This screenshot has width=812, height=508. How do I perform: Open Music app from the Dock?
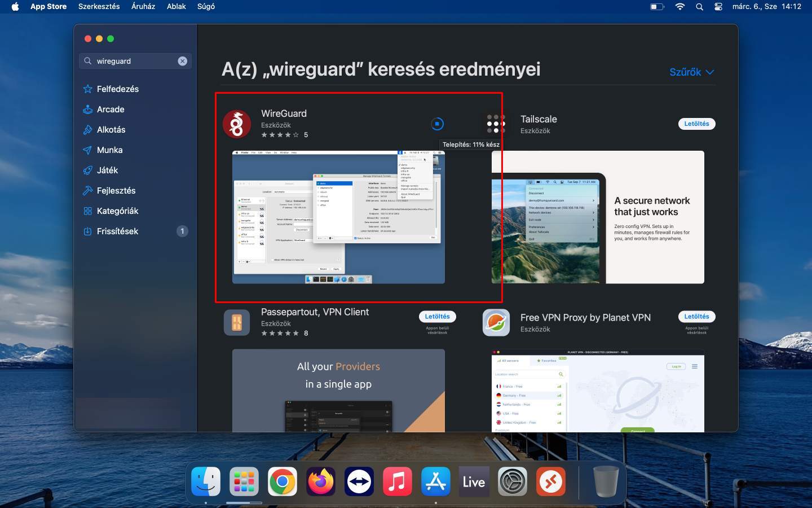click(x=398, y=481)
